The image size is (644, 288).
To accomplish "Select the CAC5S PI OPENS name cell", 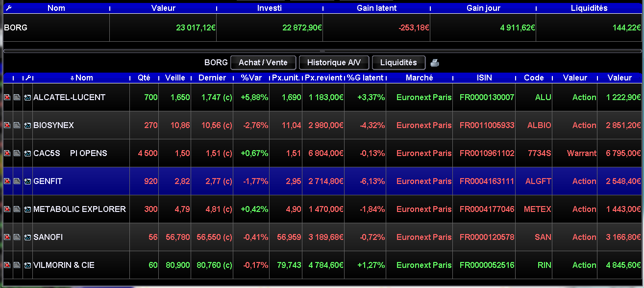I will point(81,153).
